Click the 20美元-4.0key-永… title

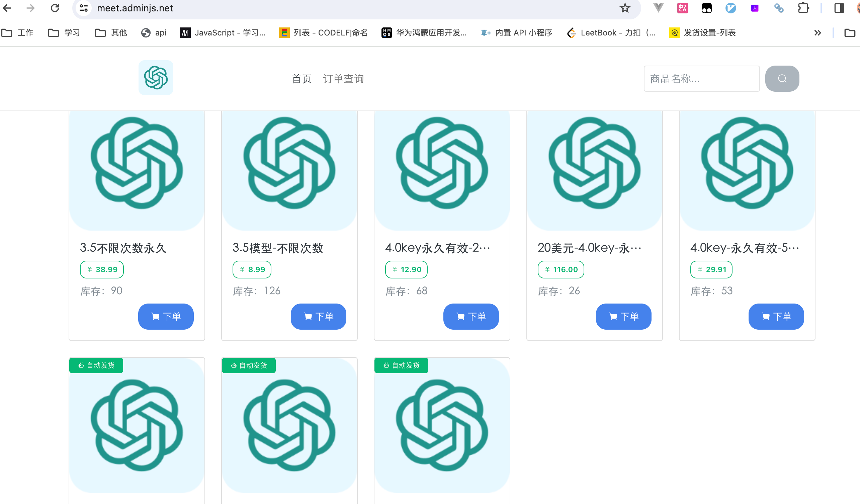click(590, 248)
